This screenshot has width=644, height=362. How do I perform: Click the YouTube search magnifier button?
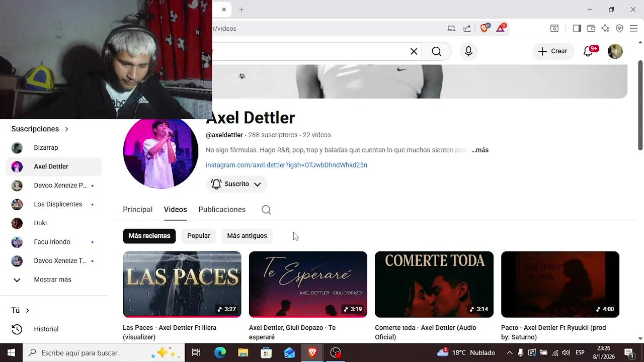436,51
